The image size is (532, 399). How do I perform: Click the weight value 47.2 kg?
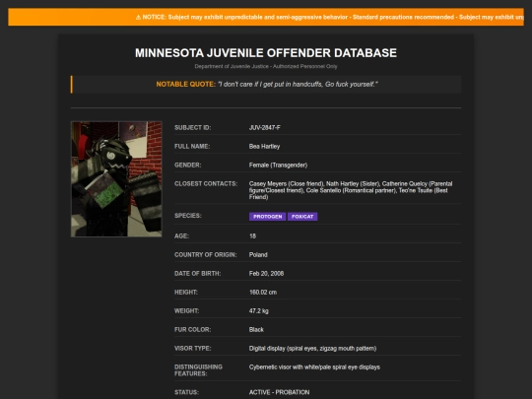tap(258, 310)
